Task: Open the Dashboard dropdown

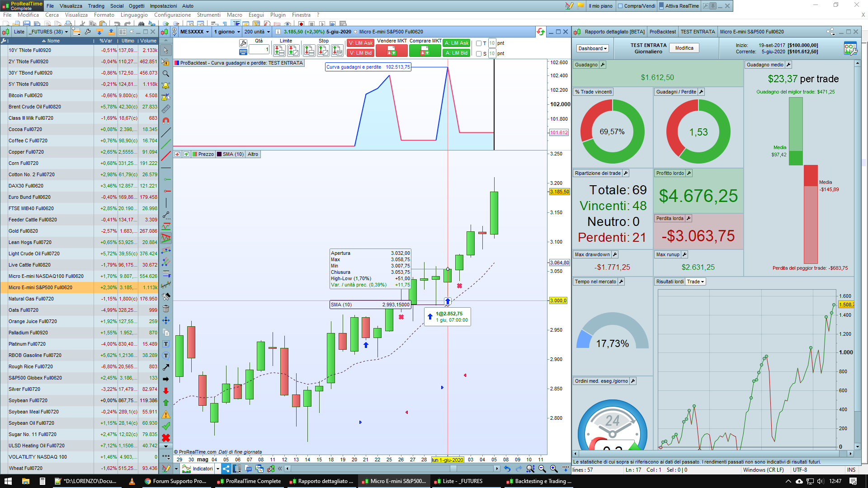Action: [x=592, y=48]
